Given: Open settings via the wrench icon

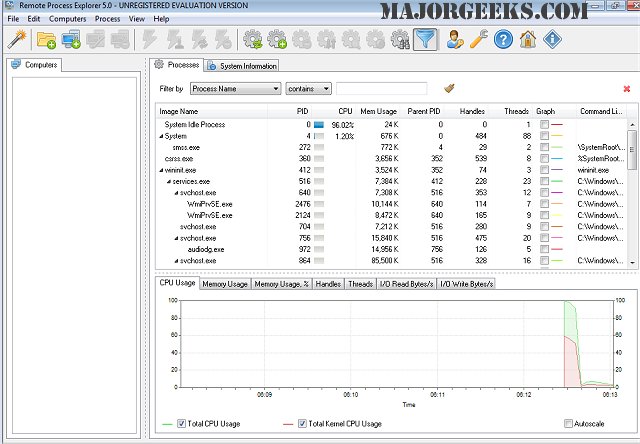Looking at the screenshot, I should [479, 40].
